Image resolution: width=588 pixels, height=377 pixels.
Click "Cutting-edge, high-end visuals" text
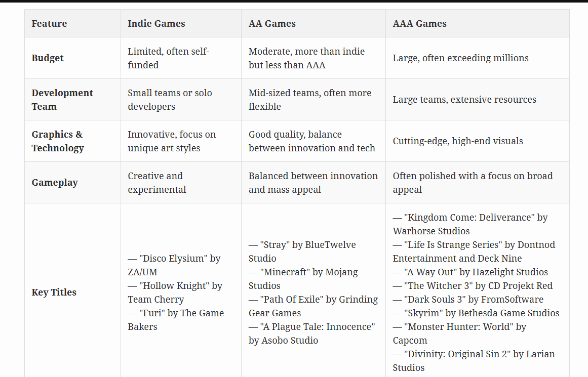pyautogui.click(x=458, y=141)
